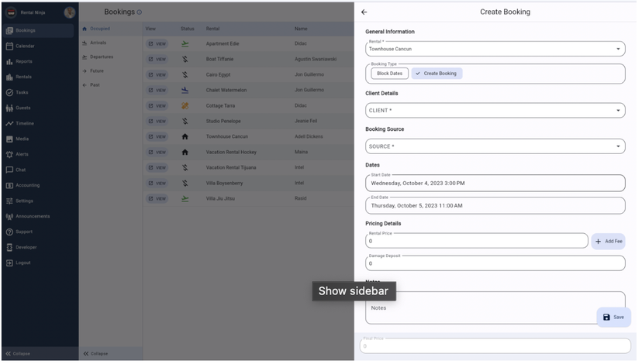642x364 pixels.
Task: View the Studio Penelope booking
Action: click(x=157, y=121)
